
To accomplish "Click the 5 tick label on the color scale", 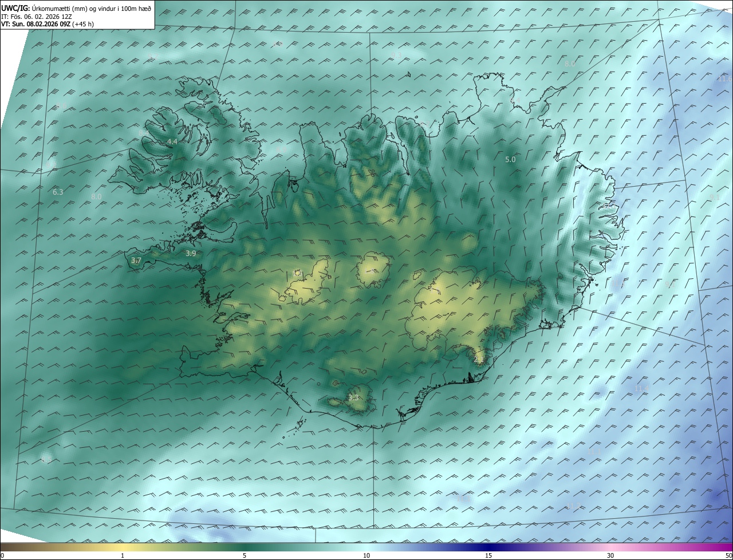I will [x=245, y=556].
